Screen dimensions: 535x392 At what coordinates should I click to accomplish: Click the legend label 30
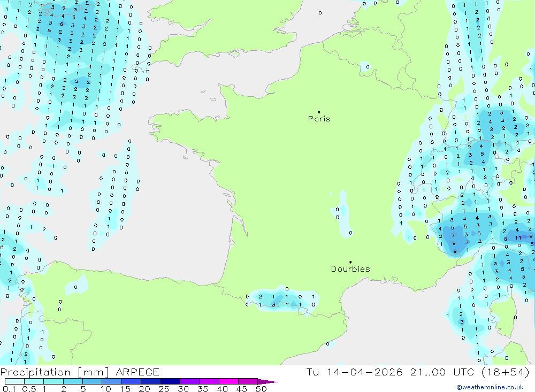pos(183,389)
